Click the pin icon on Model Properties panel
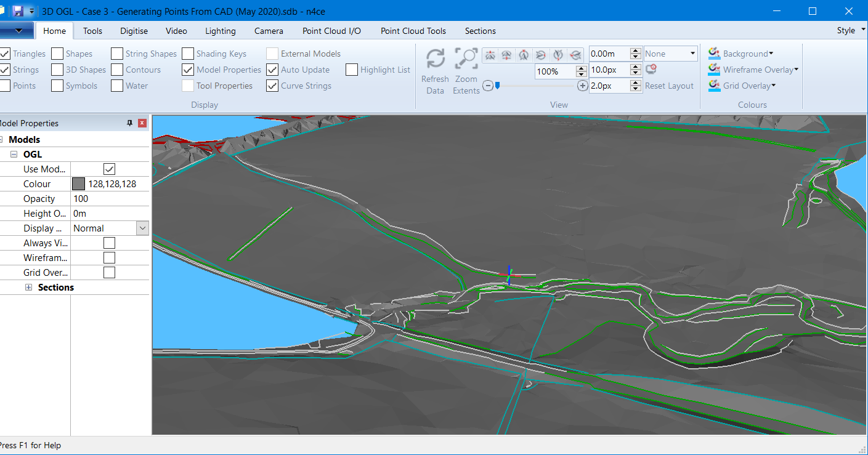The image size is (868, 455). (129, 123)
